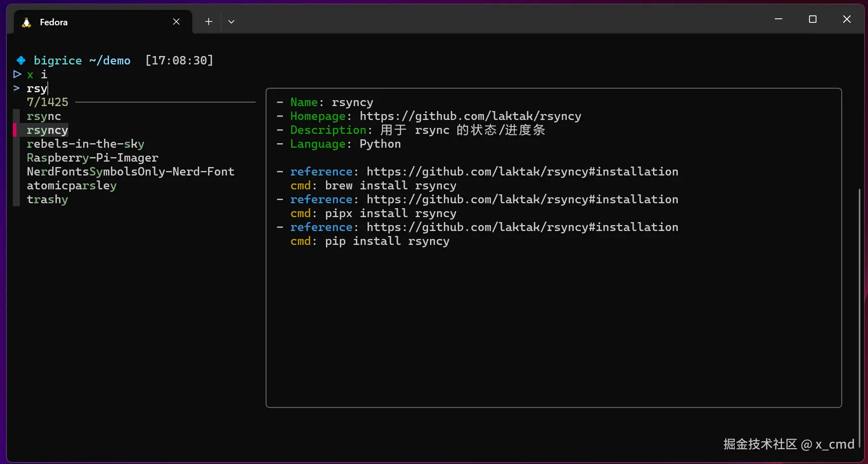Open a new terminal tab
Viewport: 868px width, 464px height.
pos(209,22)
